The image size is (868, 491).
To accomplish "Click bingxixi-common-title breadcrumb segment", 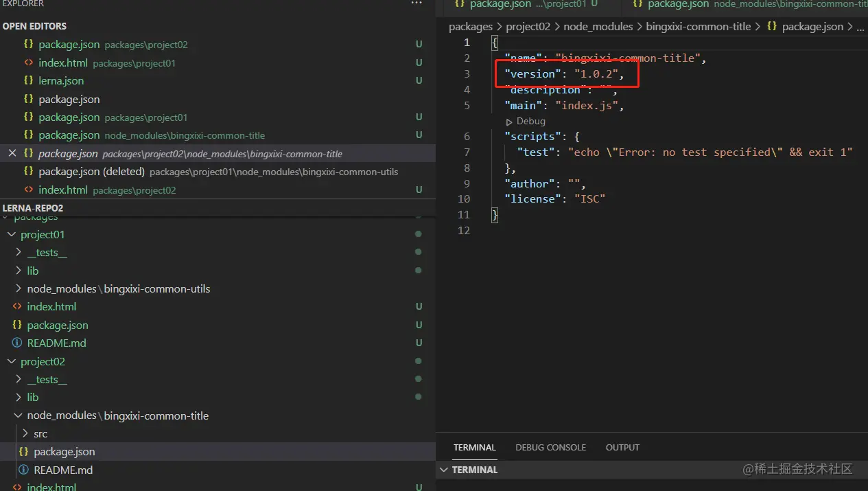I will [x=699, y=27].
